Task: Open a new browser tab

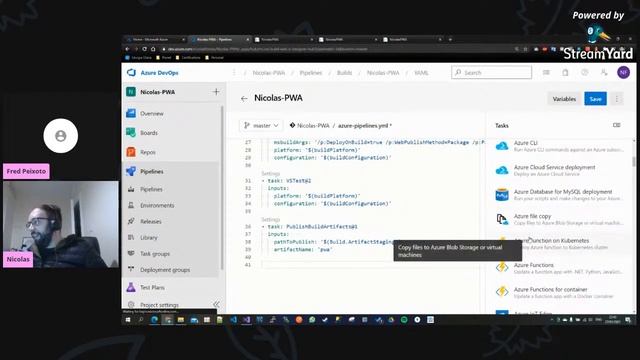Action: (x=450, y=40)
